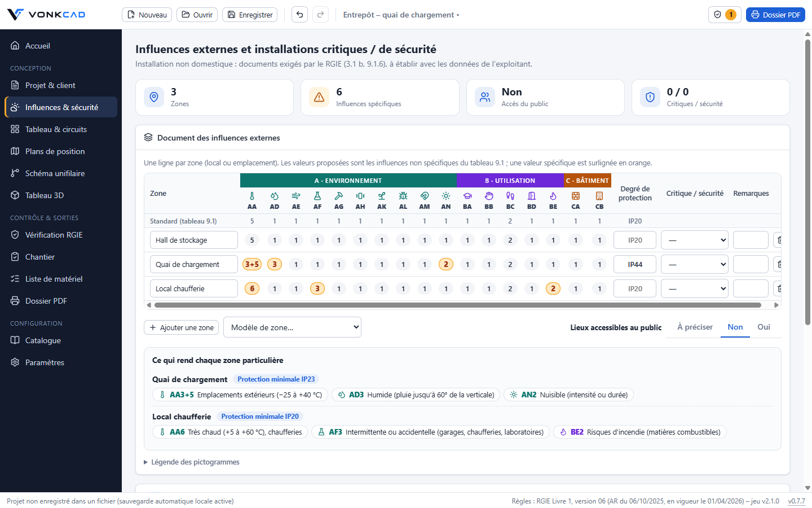Click the BE fire risk icon
This screenshot has width=812, height=508.
coord(553,196)
